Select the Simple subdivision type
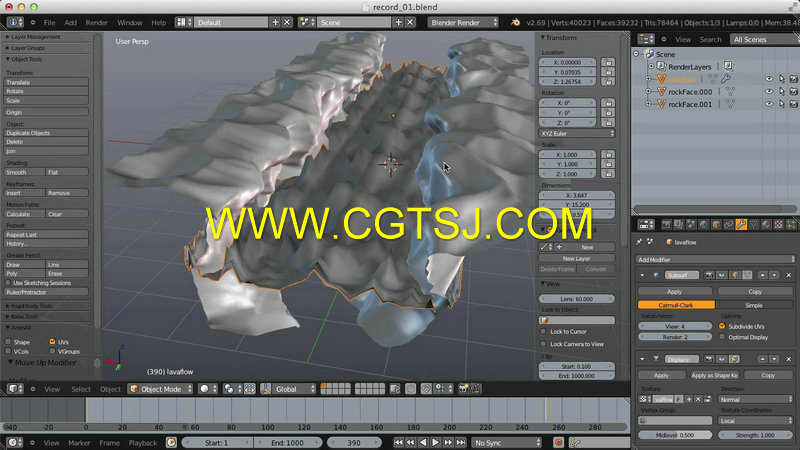 754,305
